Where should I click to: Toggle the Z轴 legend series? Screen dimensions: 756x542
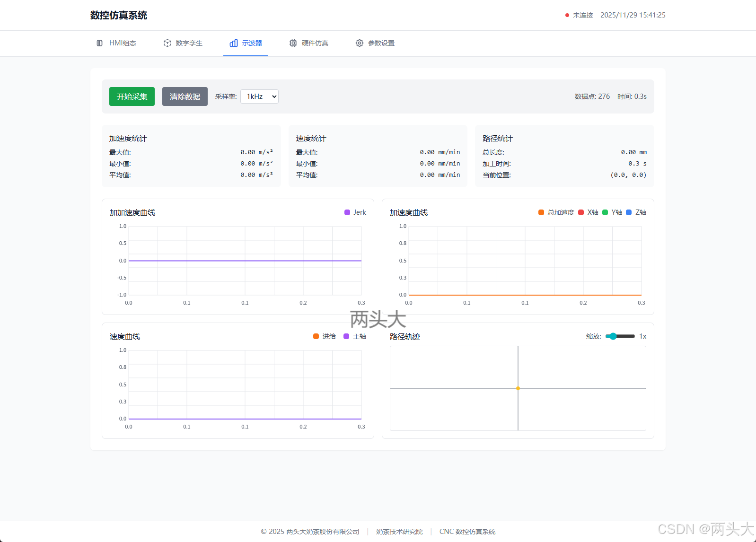[636, 212]
